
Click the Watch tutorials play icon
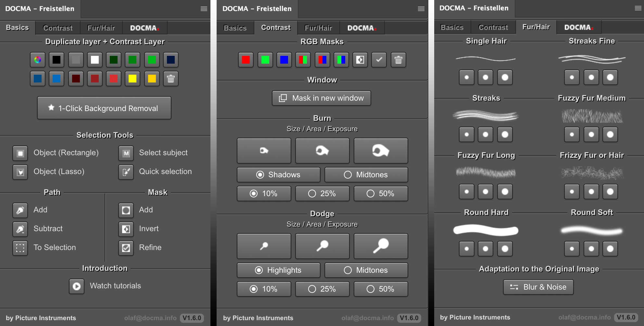pyautogui.click(x=77, y=286)
